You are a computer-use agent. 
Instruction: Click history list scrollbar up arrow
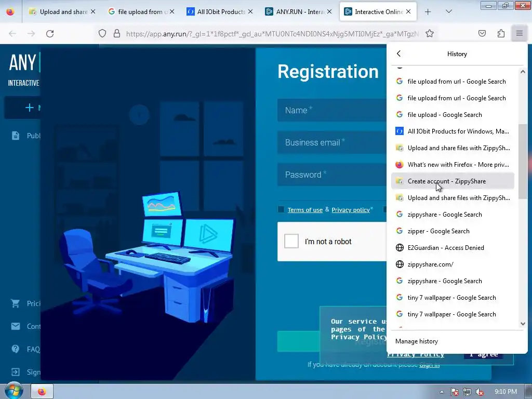click(523, 72)
